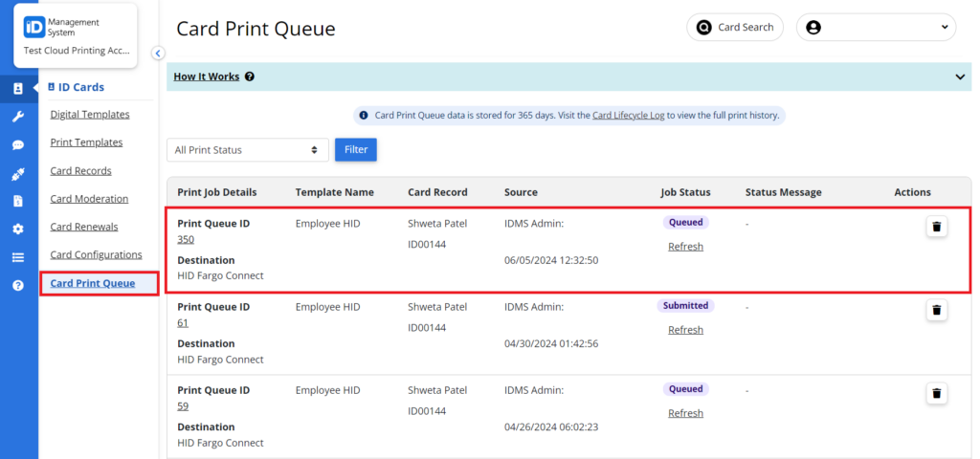Click the Submitted status badge
Viewport: 980px width, 459px height.
(685, 306)
